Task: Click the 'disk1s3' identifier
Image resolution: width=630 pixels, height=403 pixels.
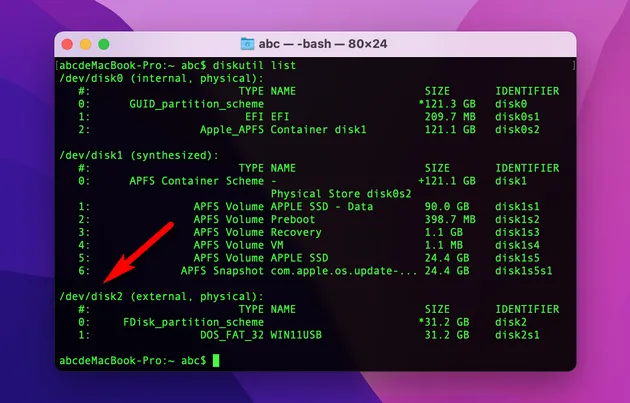Action: click(517, 233)
